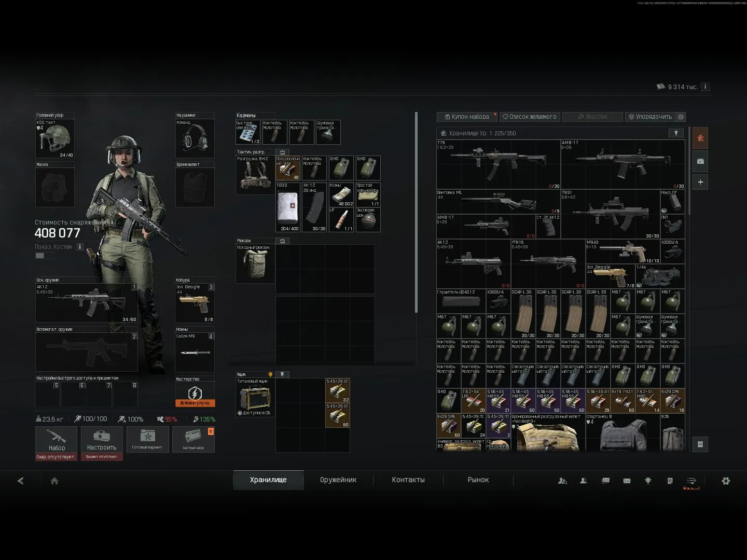747x560 pixels.
Task: Click the info icon beside 9 314 тыс.
Action: click(x=706, y=87)
